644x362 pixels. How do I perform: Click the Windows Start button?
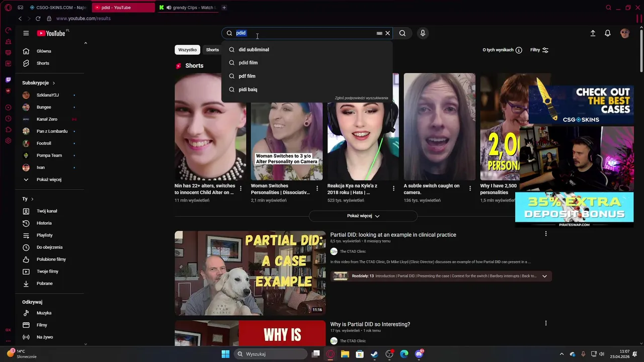tap(225, 354)
